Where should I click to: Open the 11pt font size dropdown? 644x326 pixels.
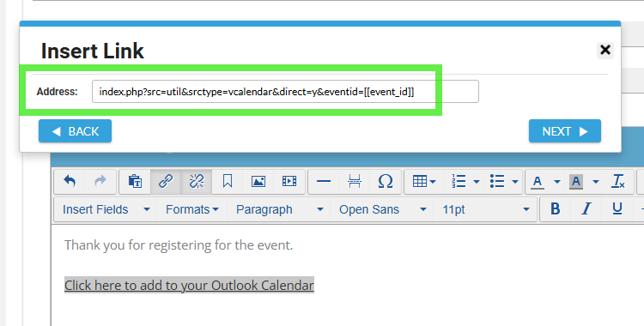(x=485, y=209)
